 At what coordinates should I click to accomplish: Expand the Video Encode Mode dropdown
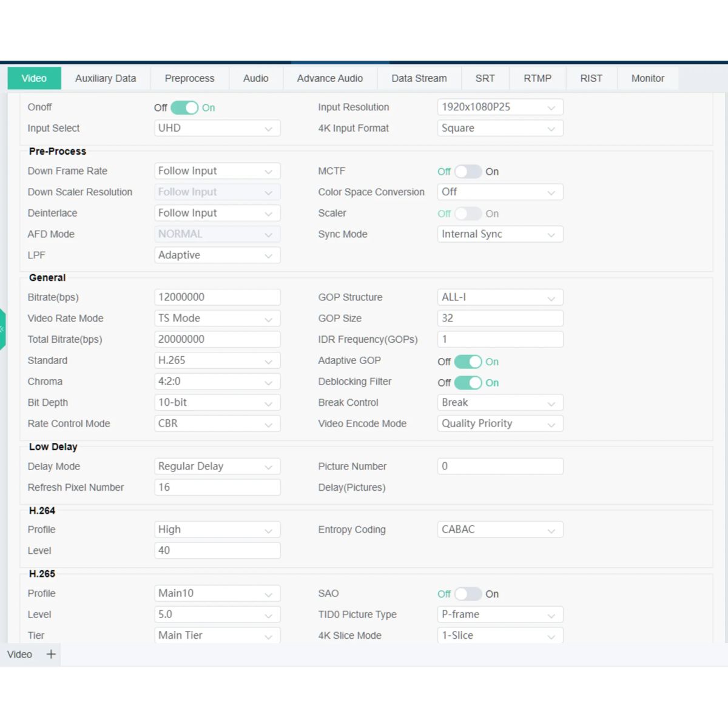coord(500,423)
